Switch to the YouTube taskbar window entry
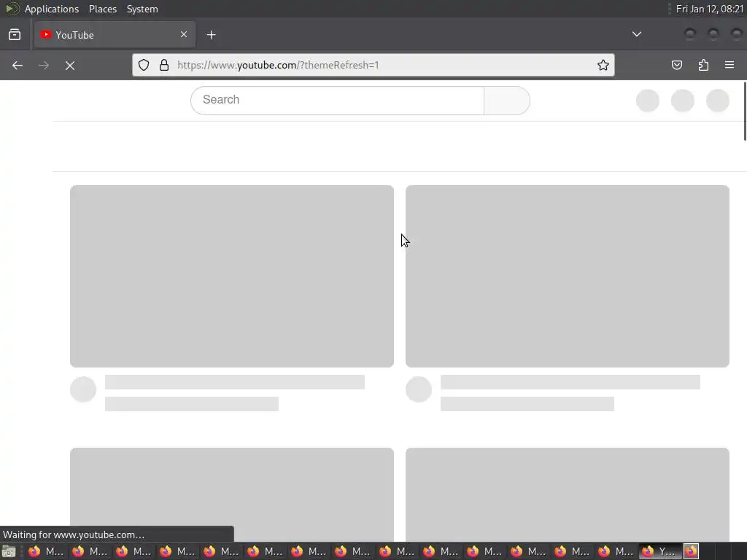This screenshot has width=747, height=560. (x=660, y=551)
